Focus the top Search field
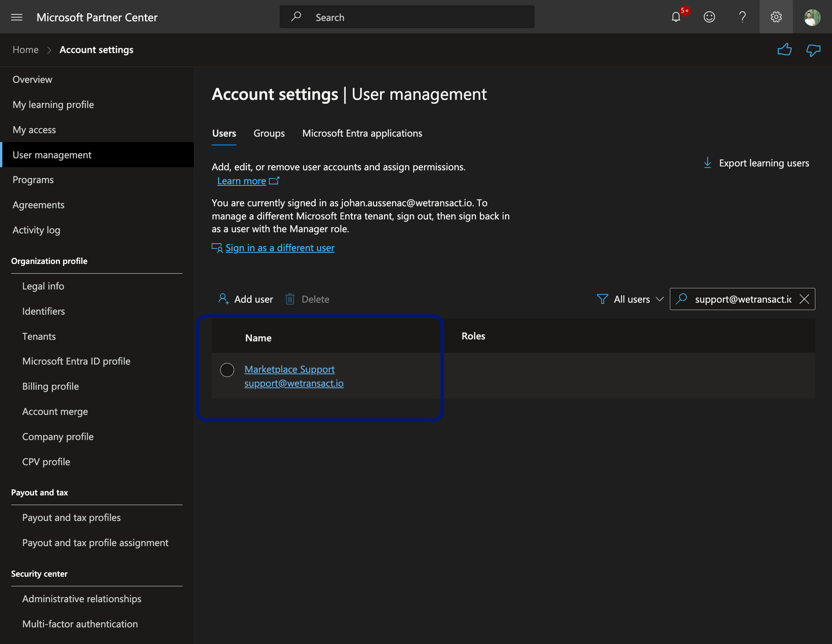This screenshot has width=832, height=644. tap(407, 17)
